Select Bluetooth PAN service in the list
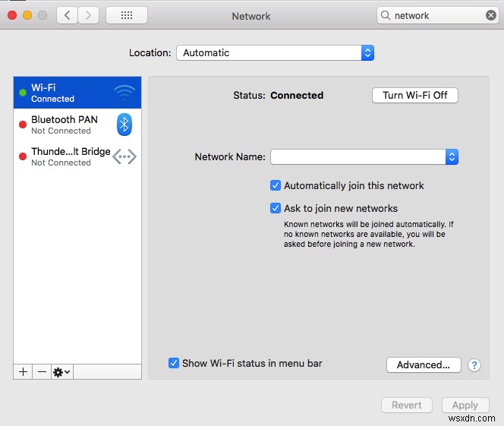The width and height of the screenshot is (504, 426). [77, 125]
